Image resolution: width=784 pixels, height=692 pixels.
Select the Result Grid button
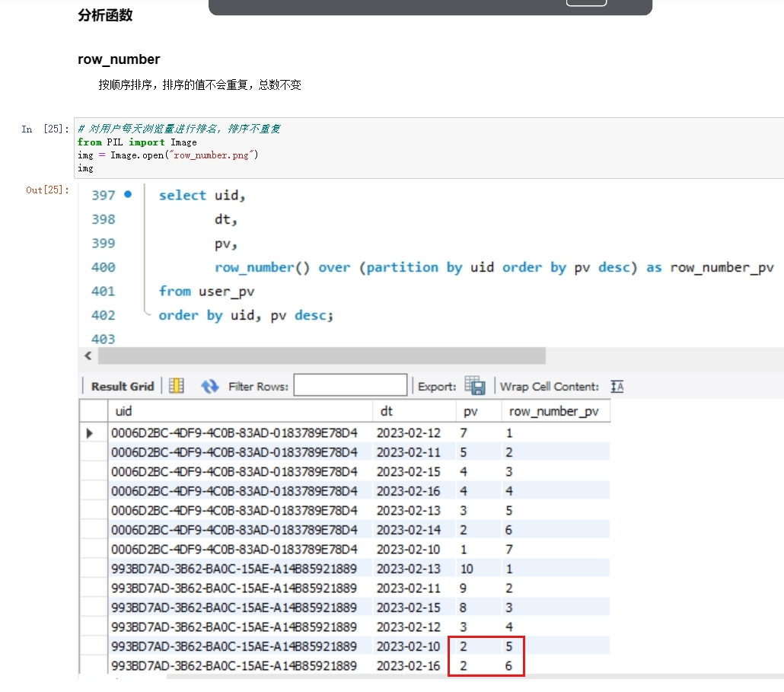(x=123, y=386)
